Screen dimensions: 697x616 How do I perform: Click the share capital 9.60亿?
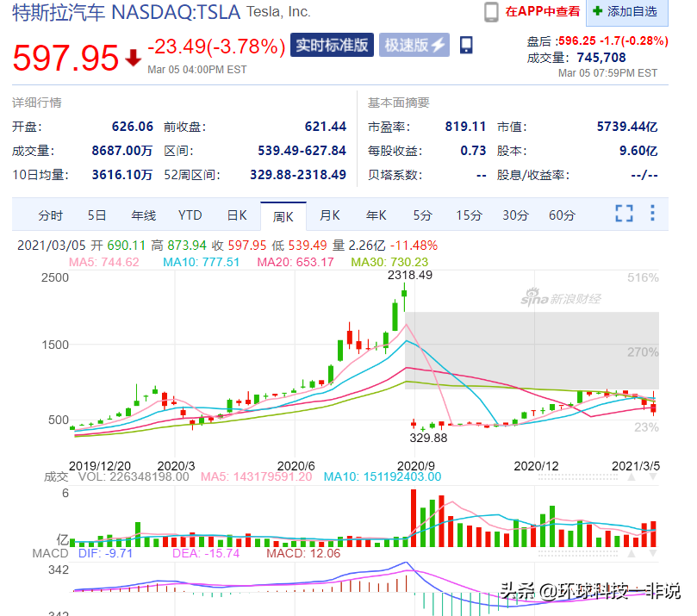[x=638, y=151]
